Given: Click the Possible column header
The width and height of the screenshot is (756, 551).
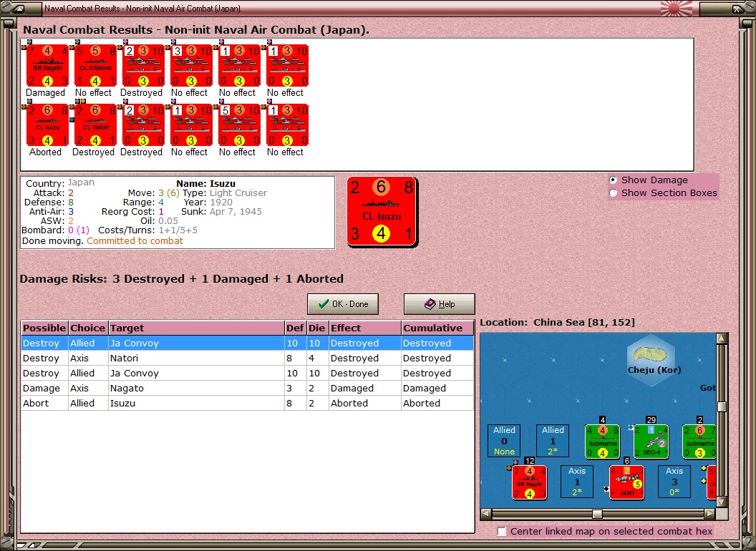Looking at the screenshot, I should point(44,328).
